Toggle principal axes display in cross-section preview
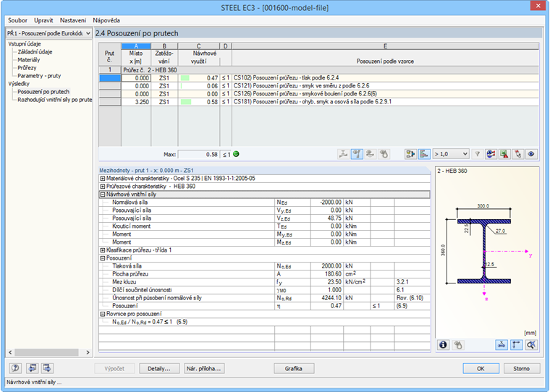 click(x=517, y=345)
